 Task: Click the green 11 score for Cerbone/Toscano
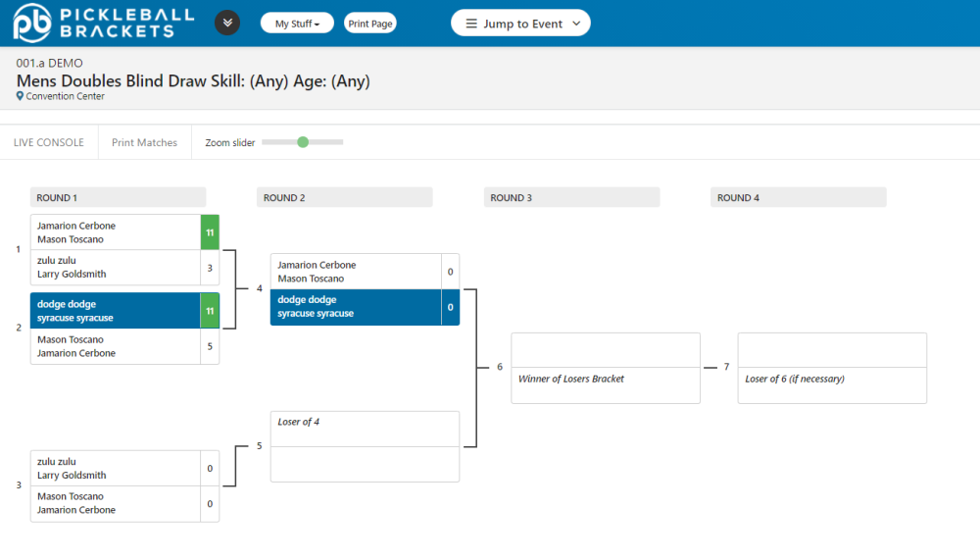click(x=209, y=232)
